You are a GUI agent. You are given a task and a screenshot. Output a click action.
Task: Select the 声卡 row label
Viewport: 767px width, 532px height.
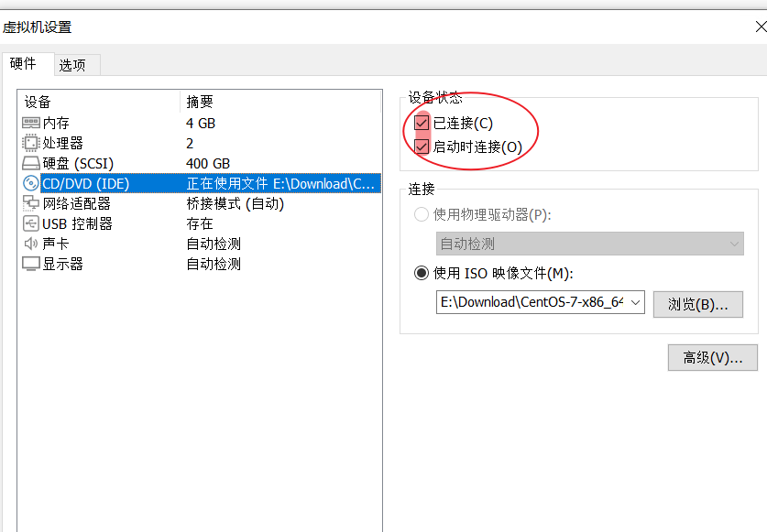pos(56,244)
